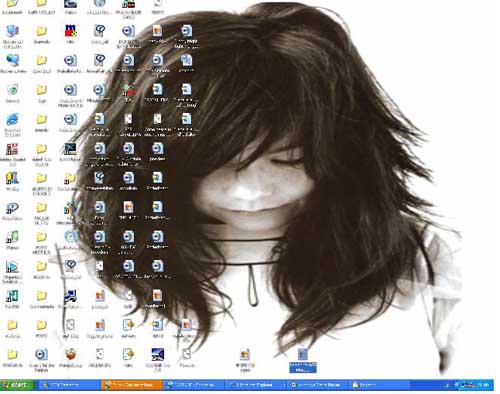Screen dimensions: 500x394
Task: Open the Recycle Bin desktop icon
Action: [x=12, y=90]
